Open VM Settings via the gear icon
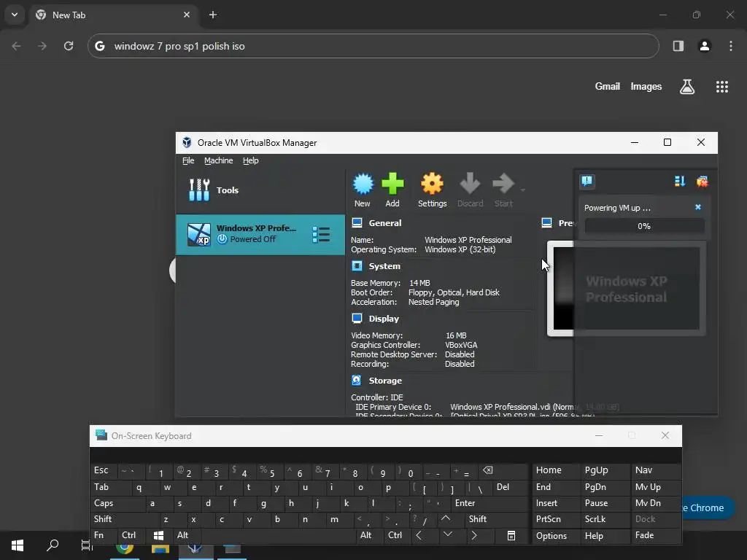 pos(432,190)
